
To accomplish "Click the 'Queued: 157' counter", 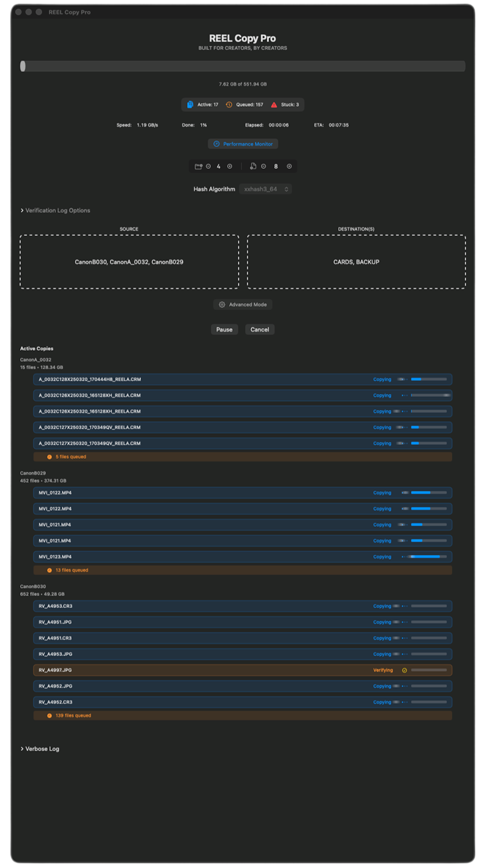I will (249, 104).
